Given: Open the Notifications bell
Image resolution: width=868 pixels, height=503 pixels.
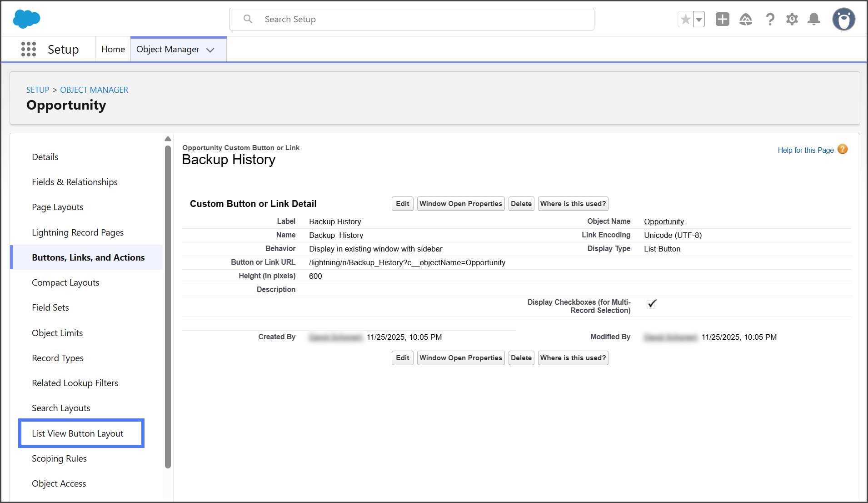Looking at the screenshot, I should point(814,19).
